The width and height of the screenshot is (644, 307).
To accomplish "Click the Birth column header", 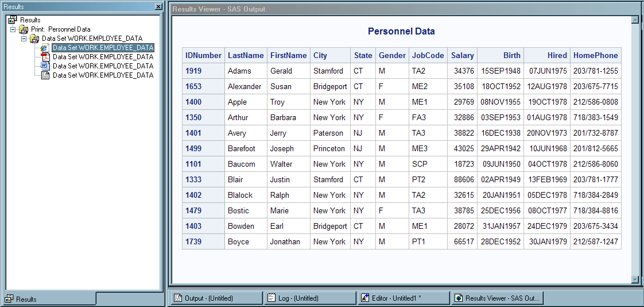I will tap(501, 55).
